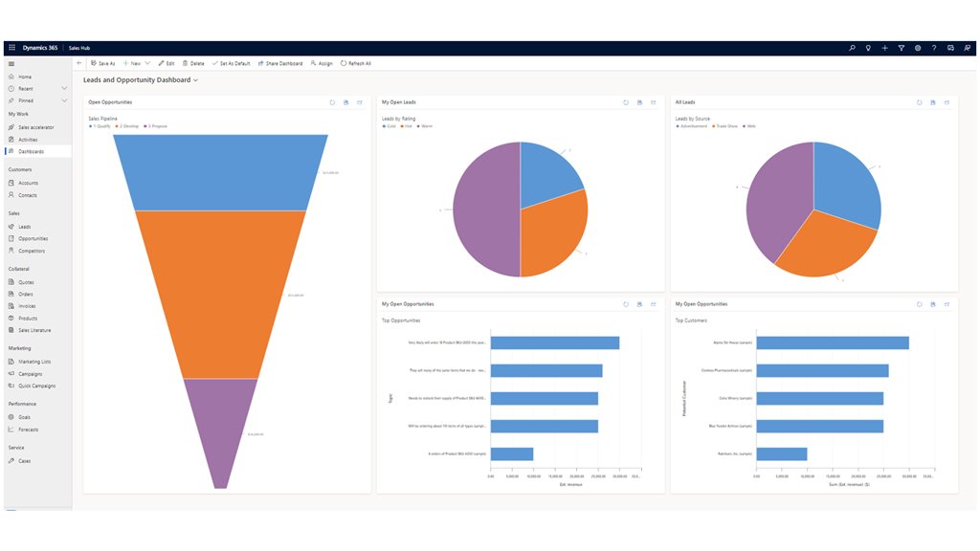Viewport: 980px width, 551px height.
Task: View records of the Top Opportunities card
Action: point(639,304)
